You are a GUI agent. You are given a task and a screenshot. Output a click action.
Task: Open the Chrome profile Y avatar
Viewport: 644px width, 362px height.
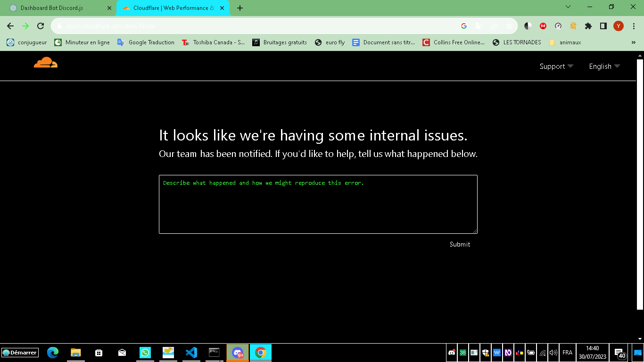619,26
